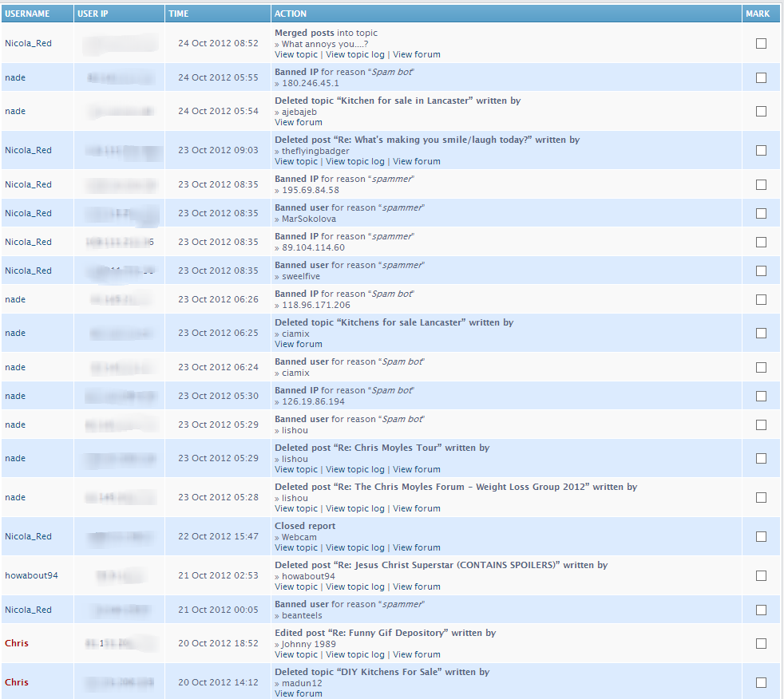This screenshot has width=784, height=699.
Task: Open the Nicola_Red username in the first row
Action: [28, 43]
